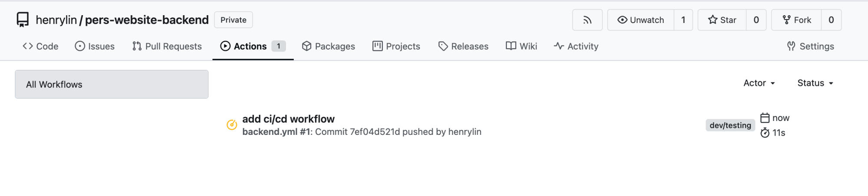Go to the Projects tab
Screen dimensions: 868x196
click(396, 46)
